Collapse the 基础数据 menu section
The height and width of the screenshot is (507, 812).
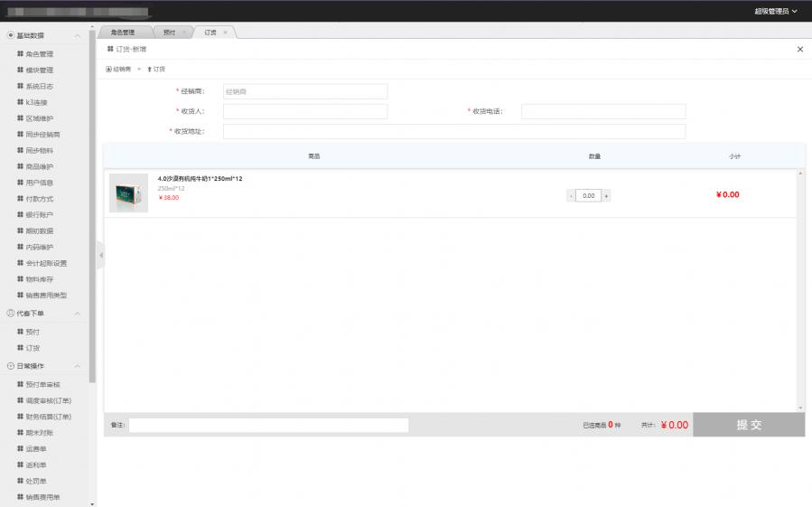click(x=78, y=36)
